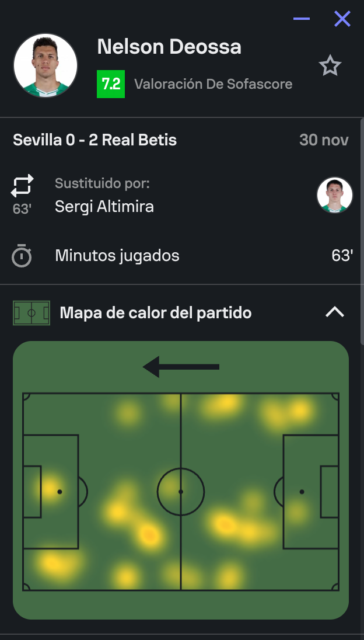Click the Minutos jugados row label
364x640 pixels.
pyautogui.click(x=117, y=256)
